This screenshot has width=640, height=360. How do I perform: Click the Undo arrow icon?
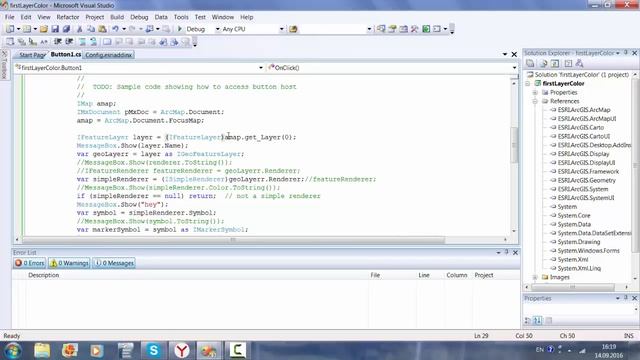[x=116, y=29]
